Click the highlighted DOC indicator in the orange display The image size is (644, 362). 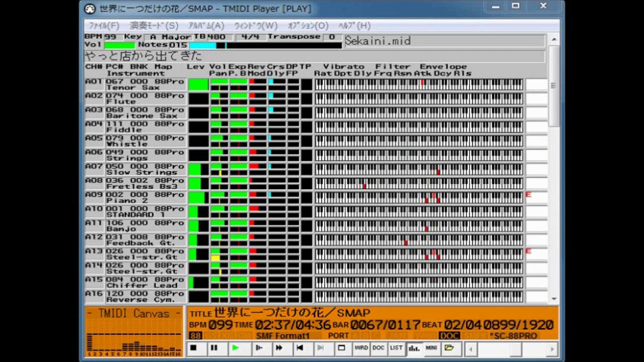pyautogui.click(x=449, y=335)
